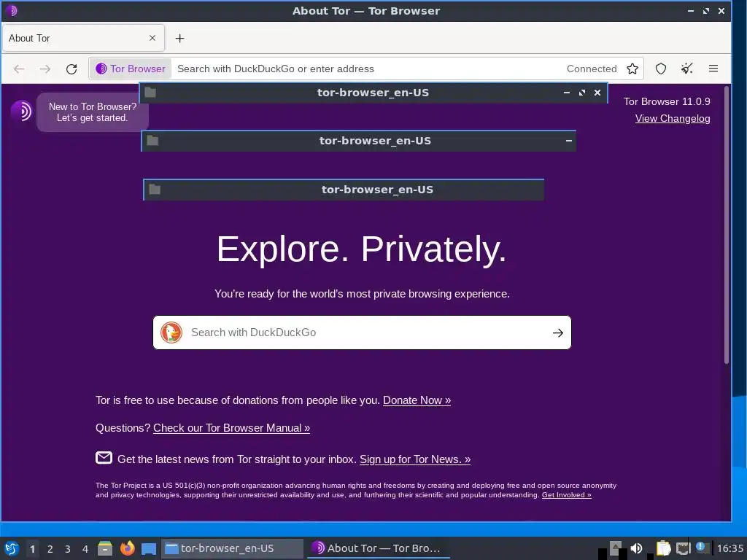
Task: Click the 16:35 clock
Action: (x=729, y=548)
